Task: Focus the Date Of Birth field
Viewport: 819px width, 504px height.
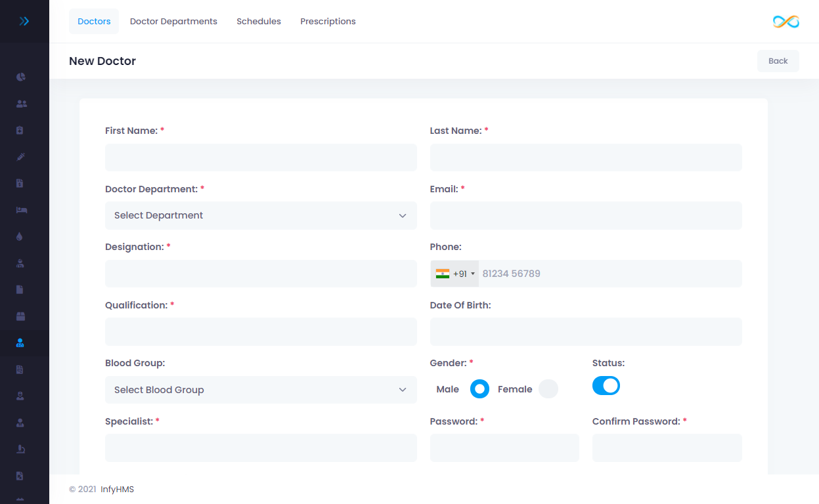Action: pos(585,332)
